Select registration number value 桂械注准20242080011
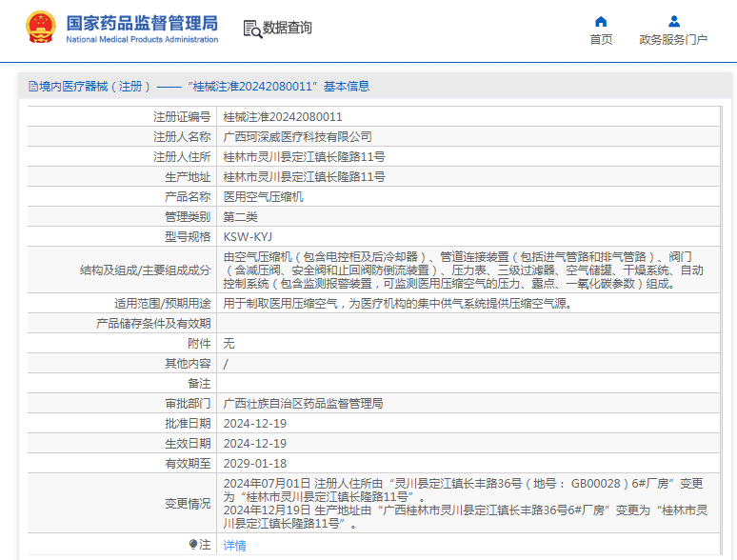This screenshot has width=737, height=560. [x=283, y=116]
